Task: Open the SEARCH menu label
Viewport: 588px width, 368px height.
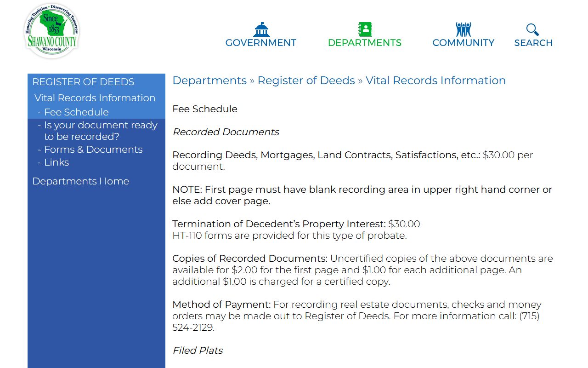Action: coord(533,43)
